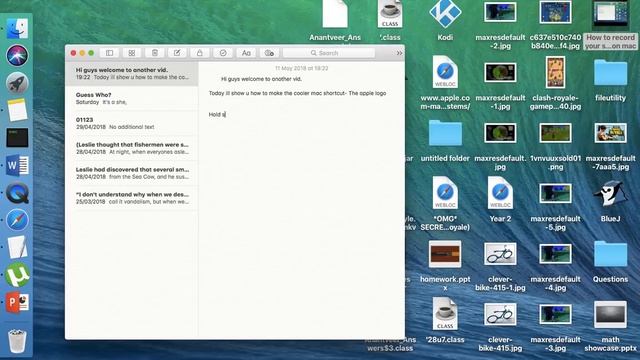The image size is (640, 360).
Task: Open the attachments browser grid icon
Action: (x=132, y=53)
